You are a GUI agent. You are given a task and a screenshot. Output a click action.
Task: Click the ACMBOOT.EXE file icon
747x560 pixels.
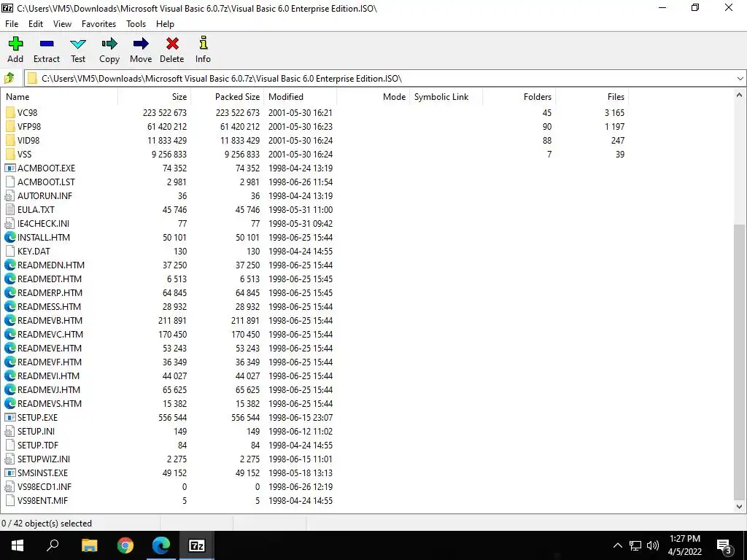(x=10, y=168)
